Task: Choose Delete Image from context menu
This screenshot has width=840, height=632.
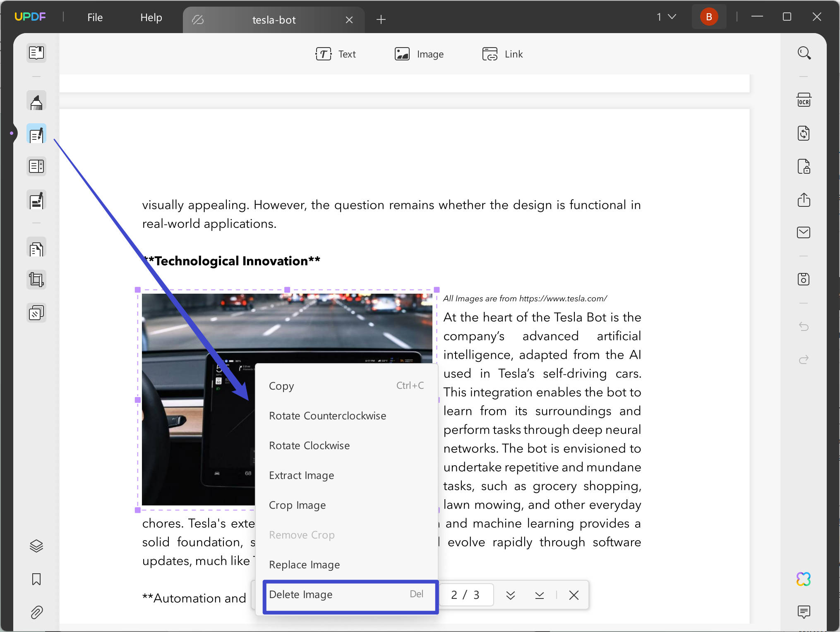Action: [x=301, y=594]
